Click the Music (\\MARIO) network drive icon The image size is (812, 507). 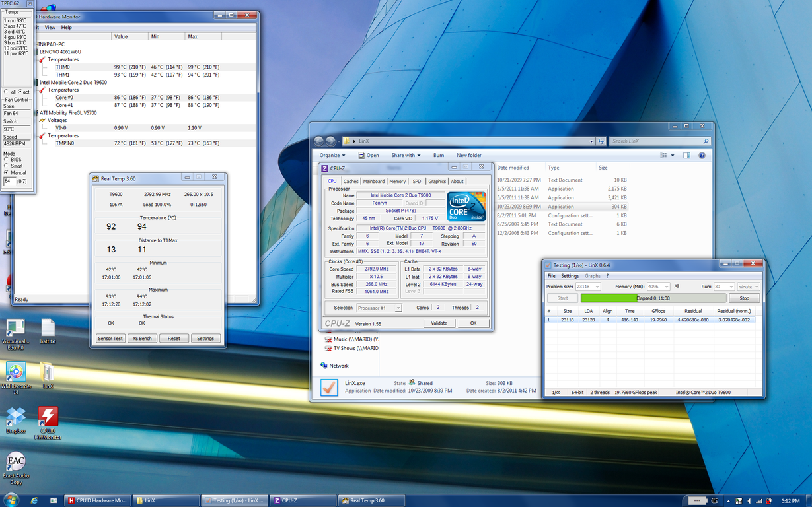click(328, 339)
